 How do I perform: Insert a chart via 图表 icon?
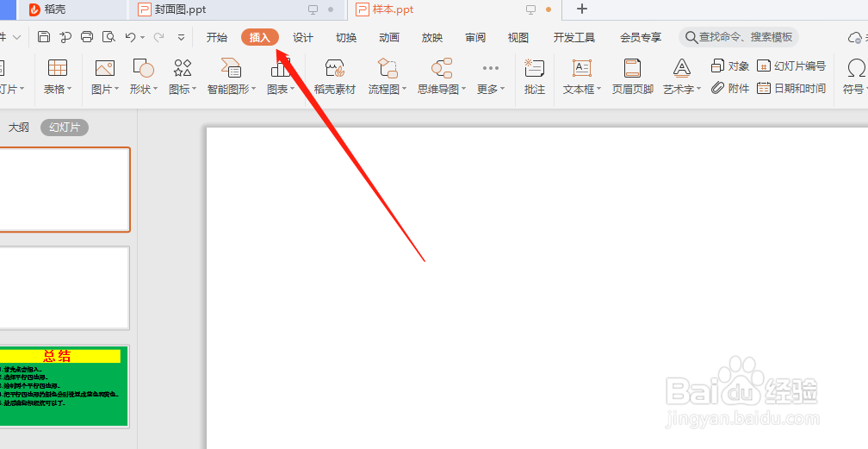tap(281, 68)
